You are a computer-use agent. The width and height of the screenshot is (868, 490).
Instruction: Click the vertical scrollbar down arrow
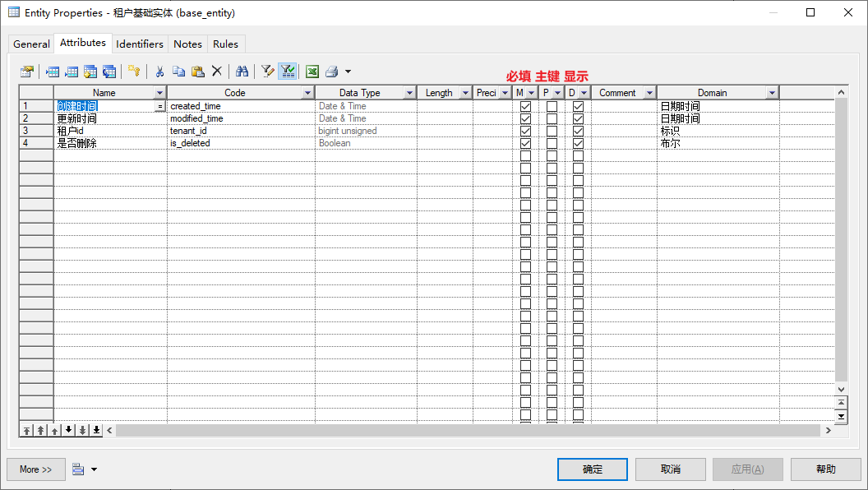(x=842, y=389)
